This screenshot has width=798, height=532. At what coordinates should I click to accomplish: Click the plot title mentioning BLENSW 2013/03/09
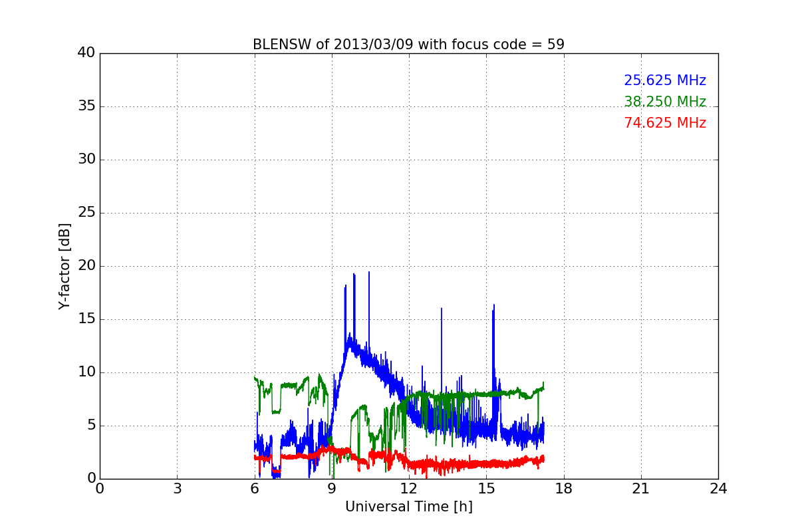pos(408,45)
